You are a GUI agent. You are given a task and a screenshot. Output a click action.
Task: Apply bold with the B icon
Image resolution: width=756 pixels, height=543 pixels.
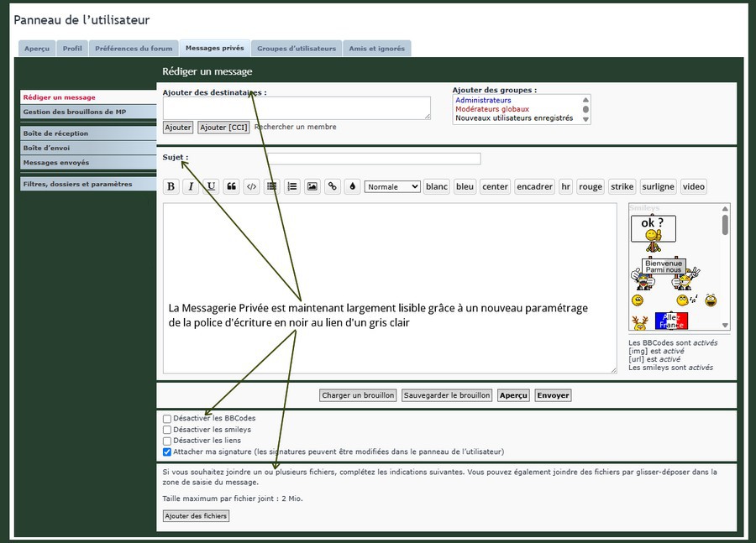point(171,186)
